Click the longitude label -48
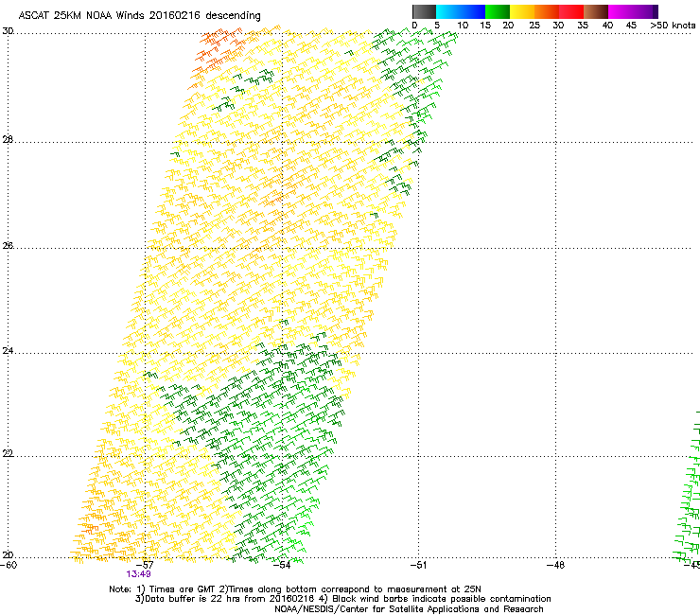 pyautogui.click(x=556, y=565)
